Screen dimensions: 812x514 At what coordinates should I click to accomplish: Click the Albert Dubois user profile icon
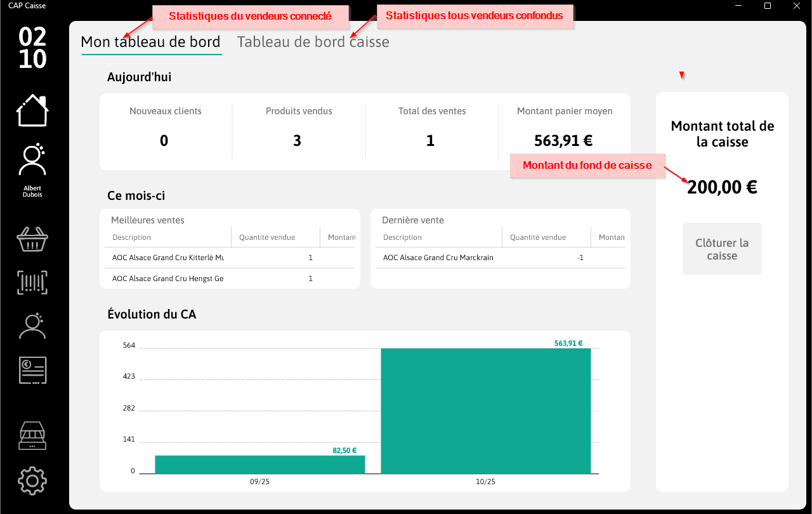[32, 160]
